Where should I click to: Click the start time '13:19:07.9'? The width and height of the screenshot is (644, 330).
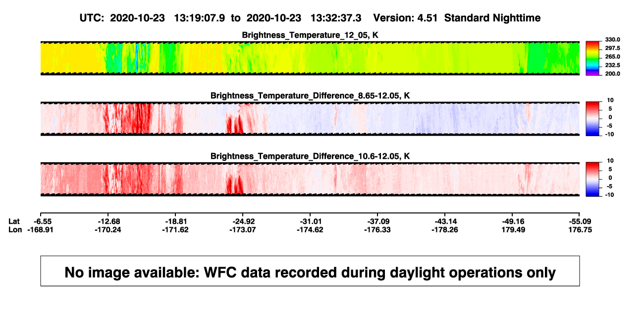tap(199, 18)
